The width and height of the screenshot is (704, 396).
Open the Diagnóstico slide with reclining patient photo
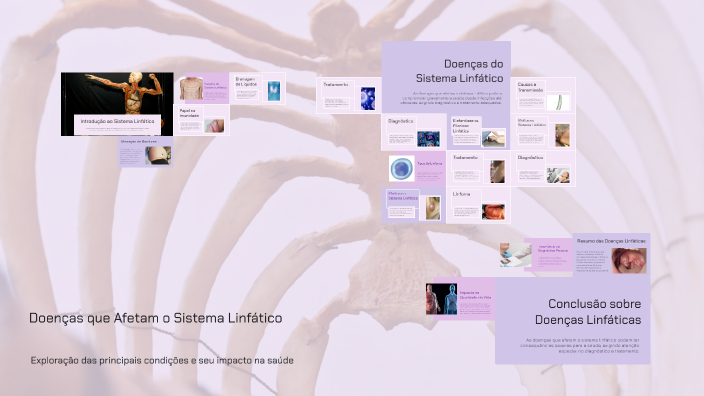(x=543, y=168)
